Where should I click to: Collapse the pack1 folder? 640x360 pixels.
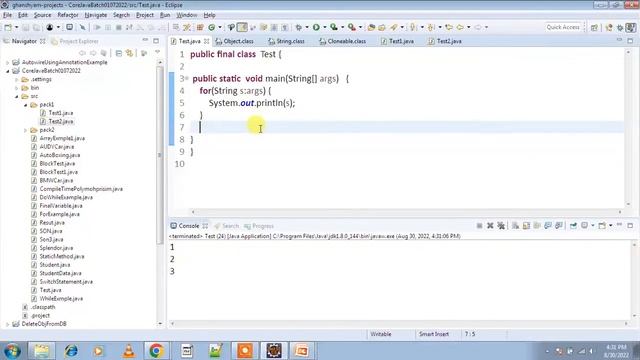25,105
